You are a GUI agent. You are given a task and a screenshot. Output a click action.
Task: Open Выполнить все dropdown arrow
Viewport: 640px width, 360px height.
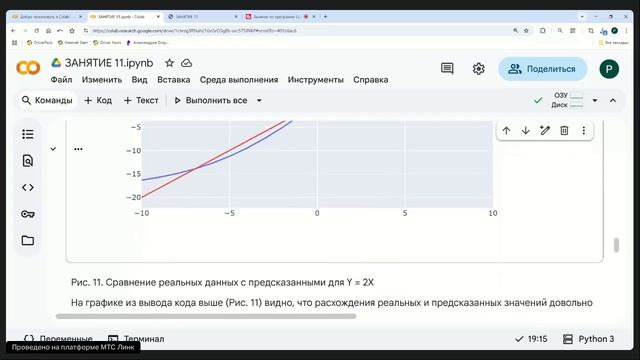pos(259,100)
